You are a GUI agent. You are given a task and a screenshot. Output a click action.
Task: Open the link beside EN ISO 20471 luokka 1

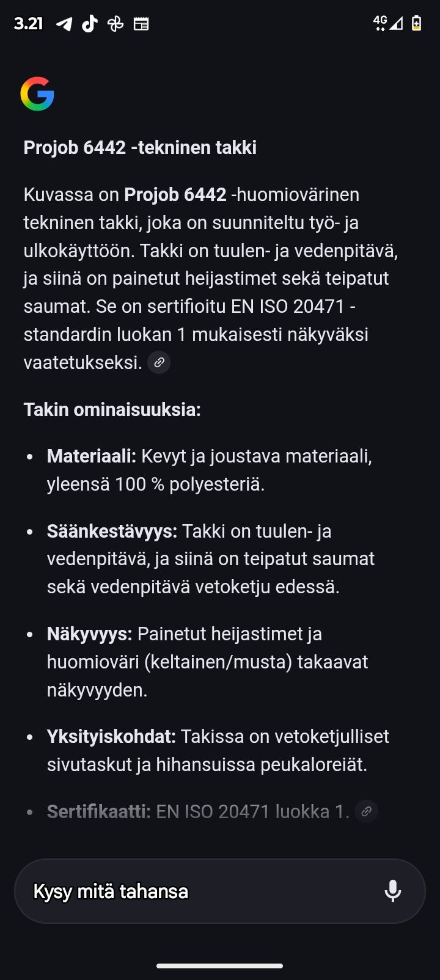(x=366, y=811)
